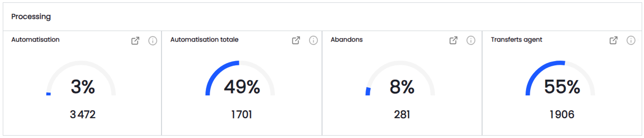
Task: Show info for Automatisation card
Action: 152,40
